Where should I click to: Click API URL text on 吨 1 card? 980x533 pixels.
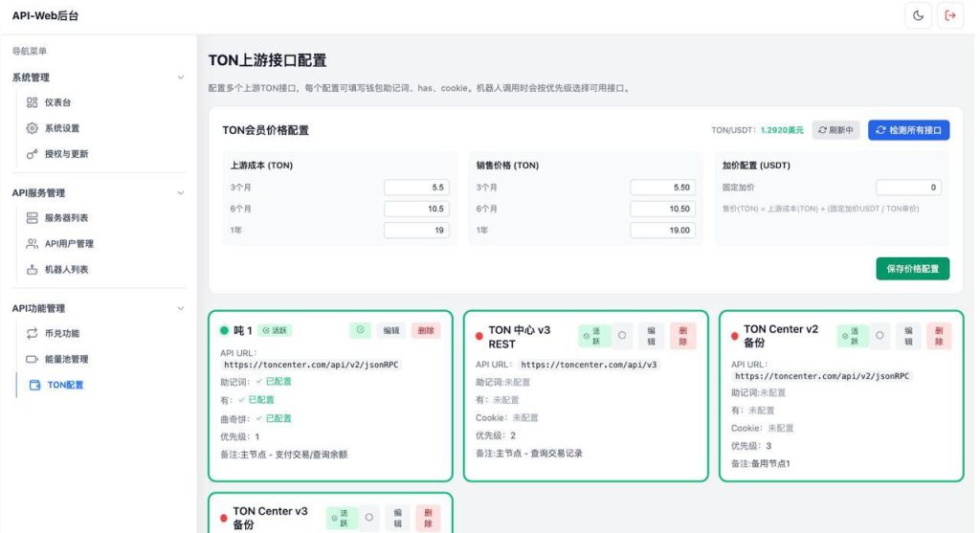(311, 365)
